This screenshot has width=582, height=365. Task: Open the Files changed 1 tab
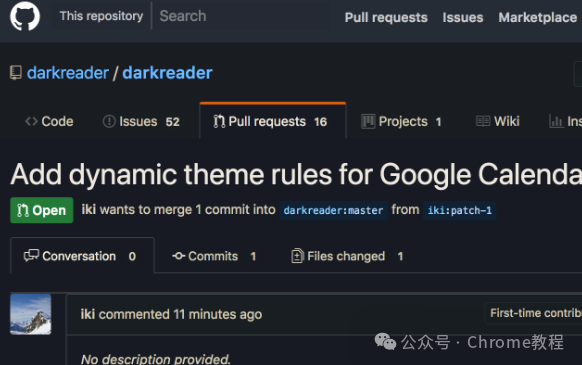point(347,256)
